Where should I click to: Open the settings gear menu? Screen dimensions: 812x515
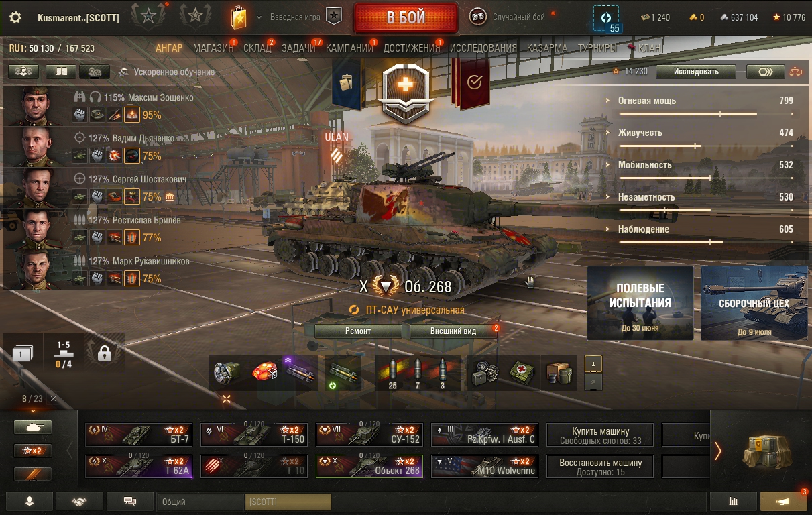(x=15, y=18)
